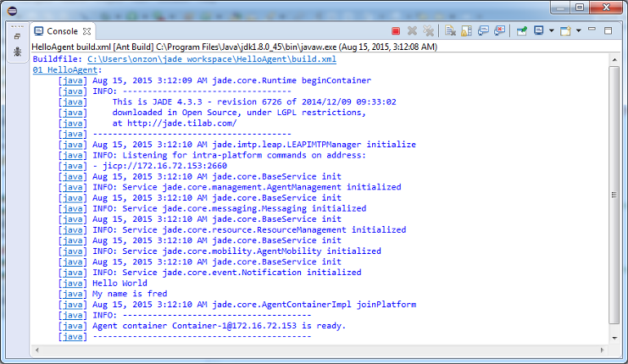This screenshot has width=628, height=364.
Task: Click [java] link beside Agent container ready line
Action: click(x=73, y=326)
